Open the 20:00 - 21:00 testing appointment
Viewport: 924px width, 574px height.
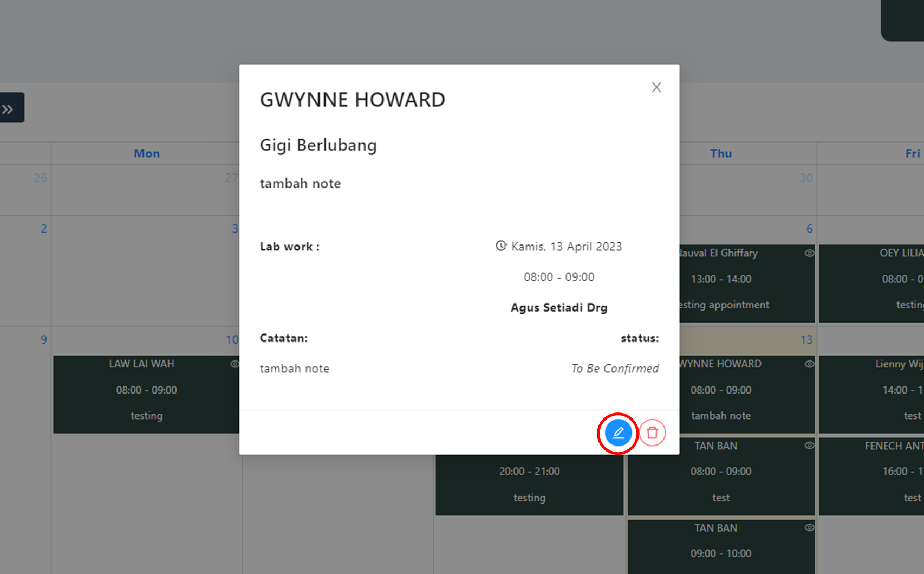(x=529, y=485)
